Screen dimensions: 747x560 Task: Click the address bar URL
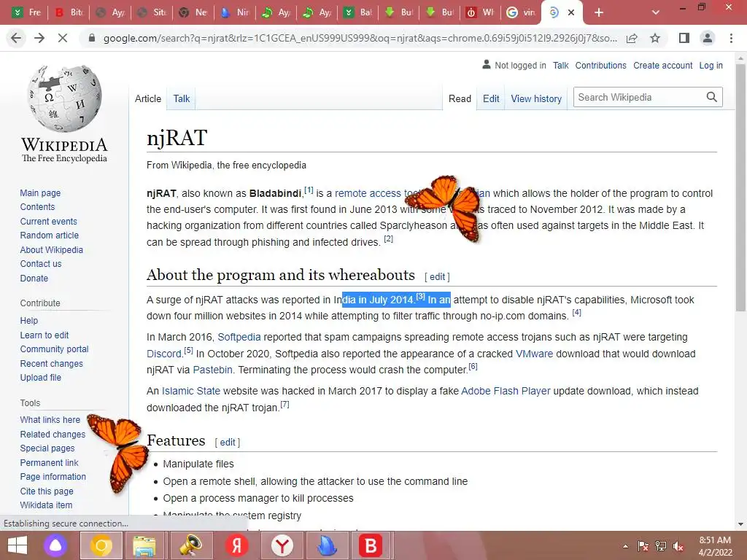pyautogui.click(x=360, y=38)
